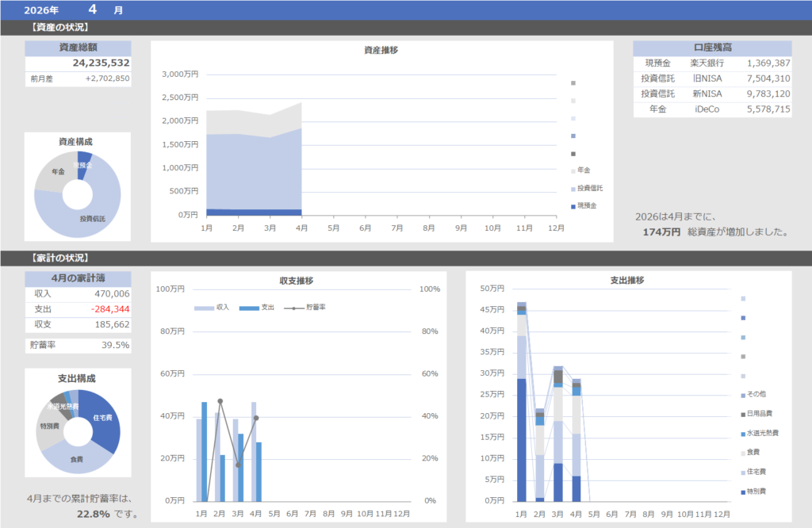Select the income value 470,006

point(112,294)
